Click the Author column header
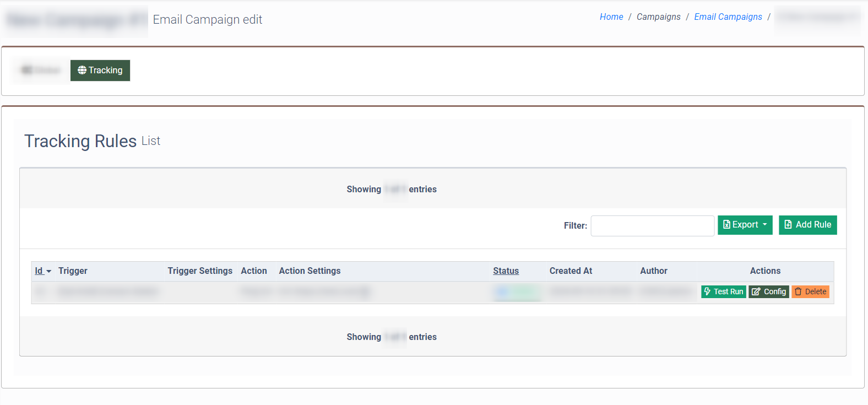The width and height of the screenshot is (868, 405). (653, 271)
